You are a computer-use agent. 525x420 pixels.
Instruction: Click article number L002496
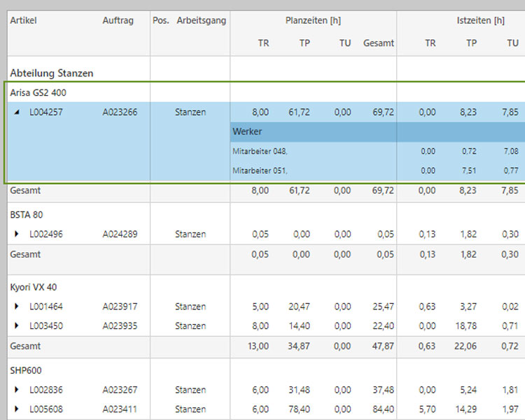(46, 234)
